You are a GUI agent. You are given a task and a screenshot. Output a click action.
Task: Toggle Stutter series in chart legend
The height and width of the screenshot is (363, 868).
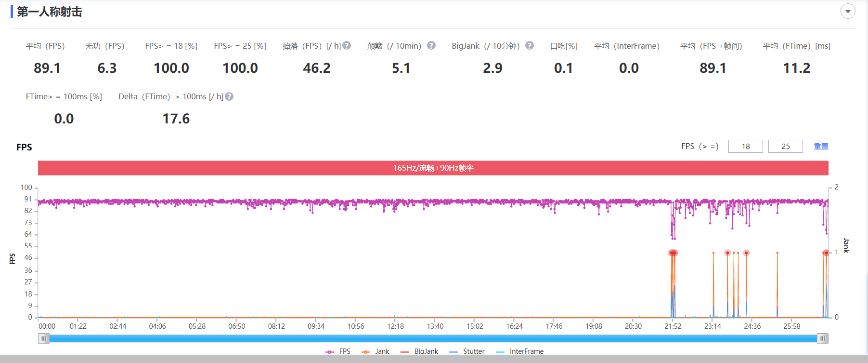467,351
